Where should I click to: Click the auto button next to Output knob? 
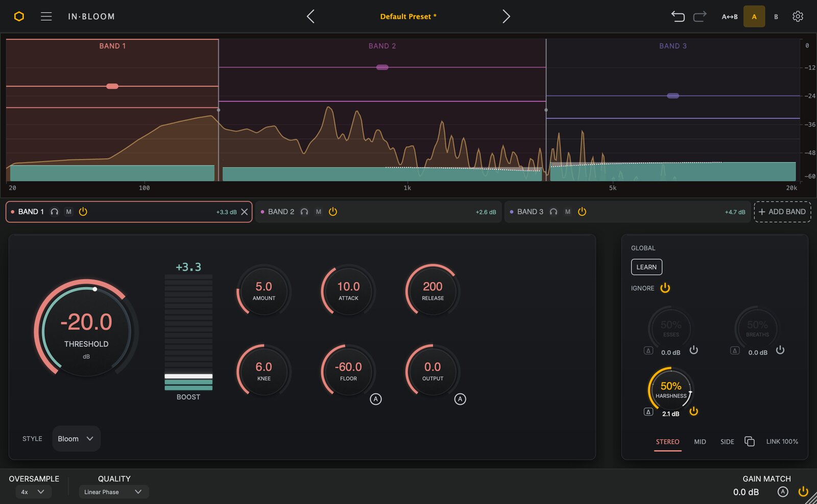point(460,399)
